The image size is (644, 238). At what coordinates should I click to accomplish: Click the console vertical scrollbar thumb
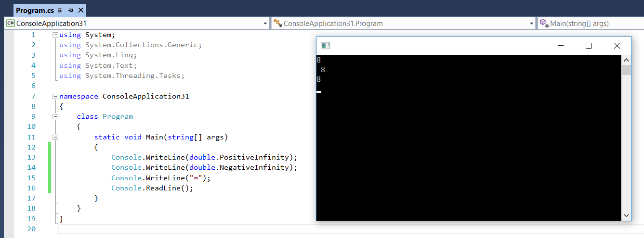click(x=626, y=70)
